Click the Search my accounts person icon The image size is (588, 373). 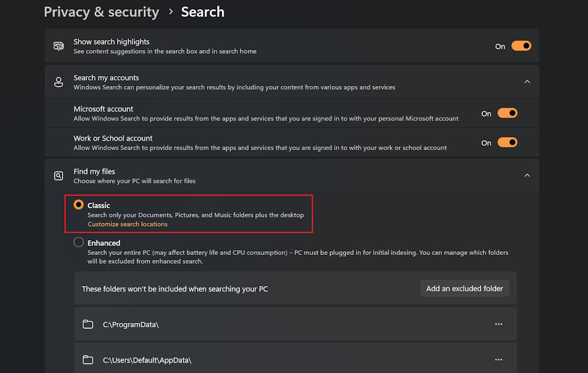(x=58, y=82)
